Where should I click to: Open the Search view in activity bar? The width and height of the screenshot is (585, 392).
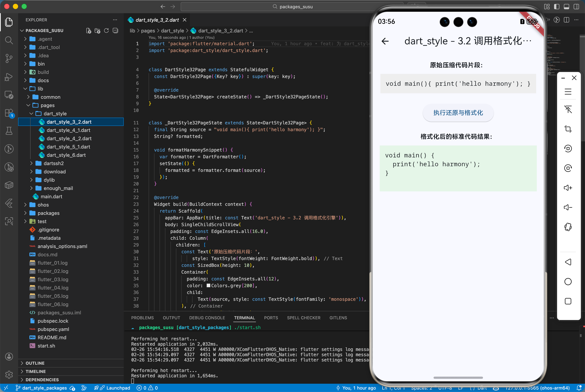[x=9, y=40]
